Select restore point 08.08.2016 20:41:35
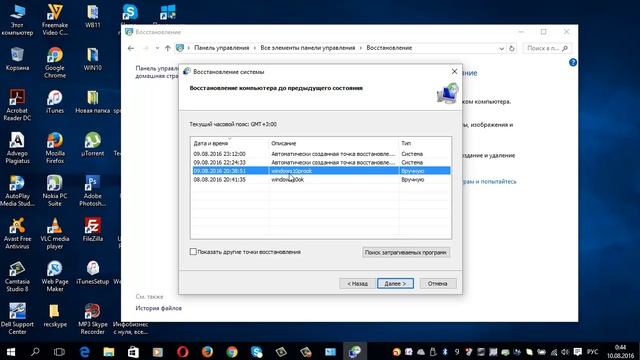Image resolution: width=640 pixels, height=360 pixels. 321,180
